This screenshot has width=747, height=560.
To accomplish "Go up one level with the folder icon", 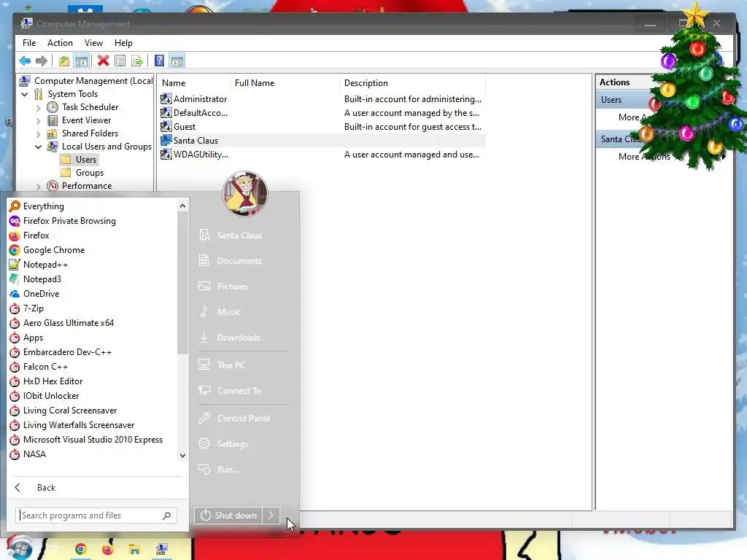I will point(64,61).
